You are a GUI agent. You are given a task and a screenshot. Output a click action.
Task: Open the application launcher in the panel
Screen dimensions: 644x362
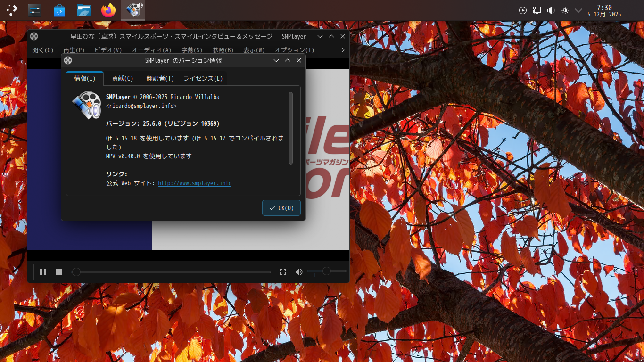tap(12, 10)
